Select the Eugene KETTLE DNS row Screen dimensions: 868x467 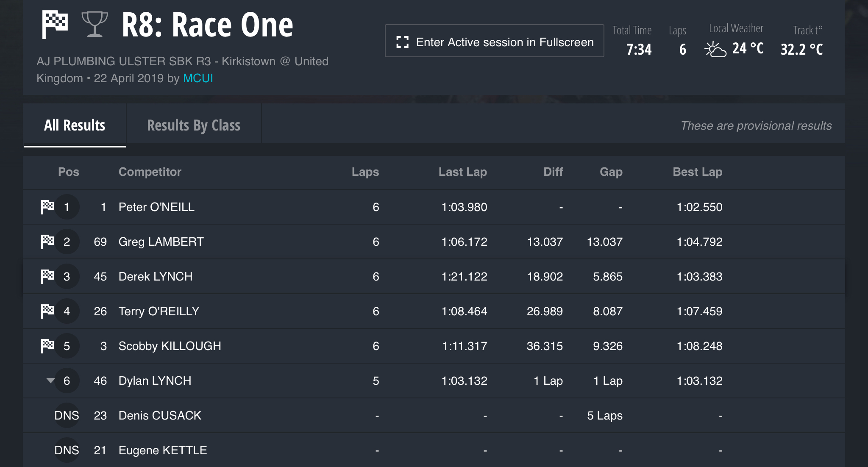pyautogui.click(x=434, y=450)
